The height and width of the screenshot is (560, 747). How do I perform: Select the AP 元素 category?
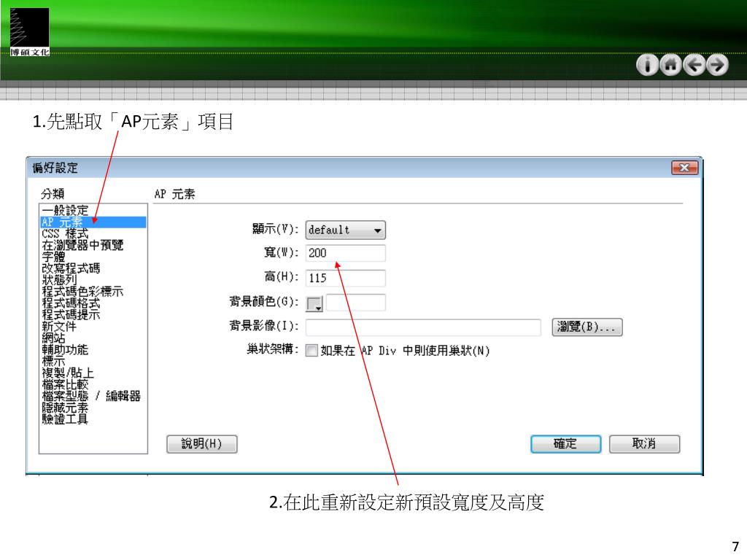click(93, 222)
